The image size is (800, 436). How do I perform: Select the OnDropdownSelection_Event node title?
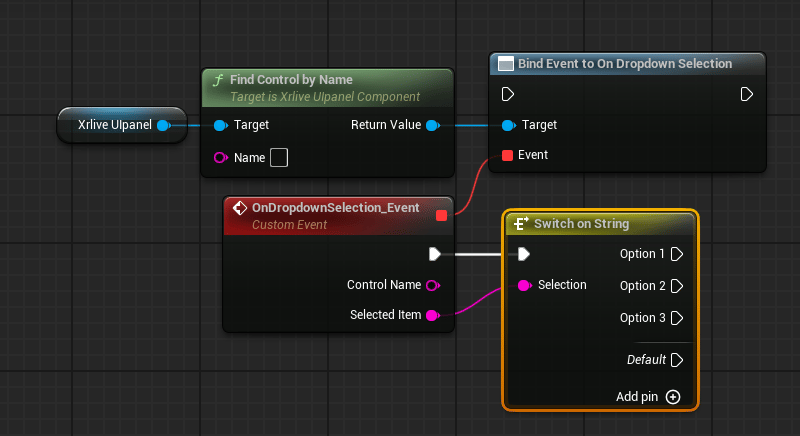click(336, 208)
